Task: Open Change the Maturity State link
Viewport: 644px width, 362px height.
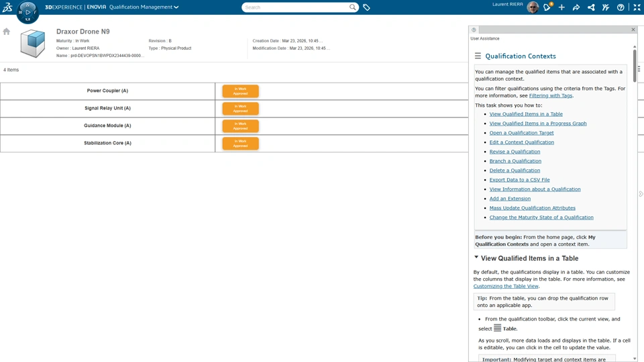Action: [x=541, y=218]
